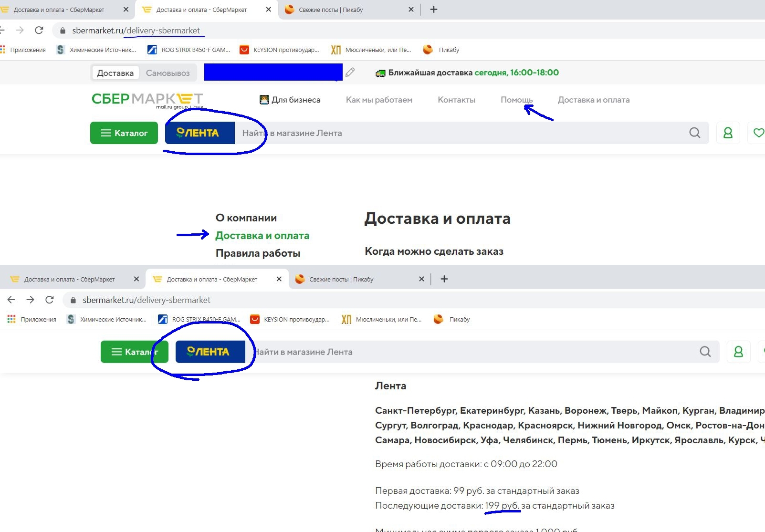Click Ближайшая доставка сегодня, 16:00-18:00 text
765x532 pixels.
[473, 73]
